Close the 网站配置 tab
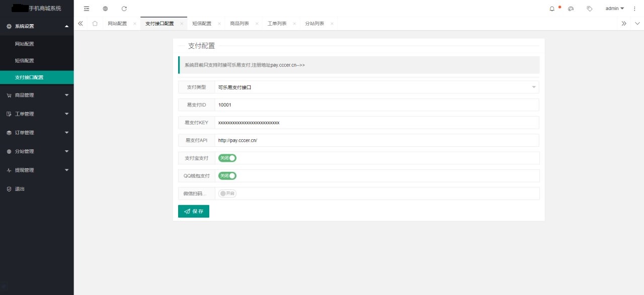This screenshot has height=295, width=644. (135, 24)
